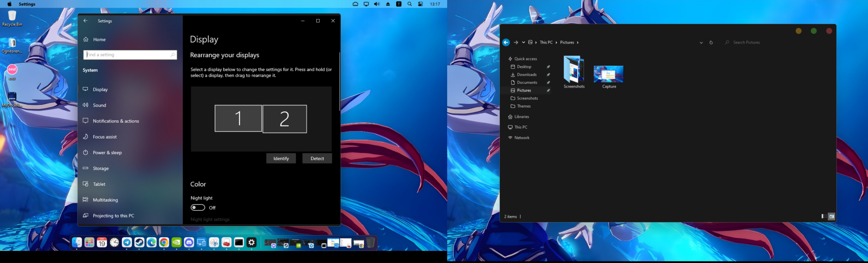Screen dimensions: 868x263
Task: Open the Capture image thumbnail
Action: pos(609,74)
